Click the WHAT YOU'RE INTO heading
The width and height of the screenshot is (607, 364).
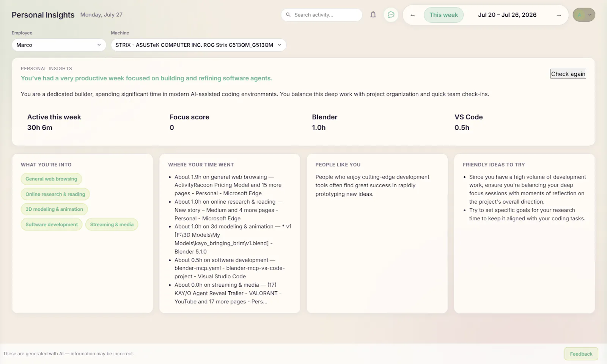pos(46,165)
